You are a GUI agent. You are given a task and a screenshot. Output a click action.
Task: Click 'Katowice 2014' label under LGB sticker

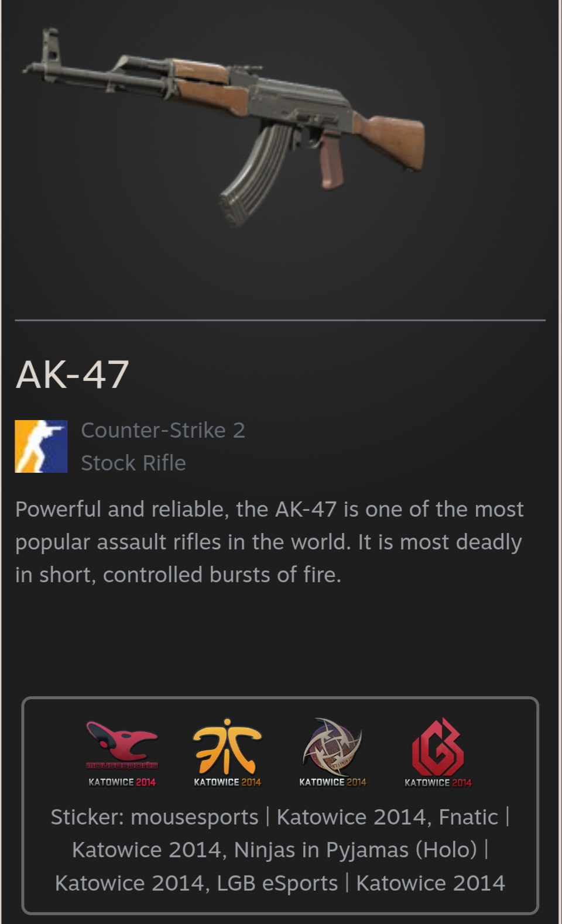pyautogui.click(x=438, y=782)
